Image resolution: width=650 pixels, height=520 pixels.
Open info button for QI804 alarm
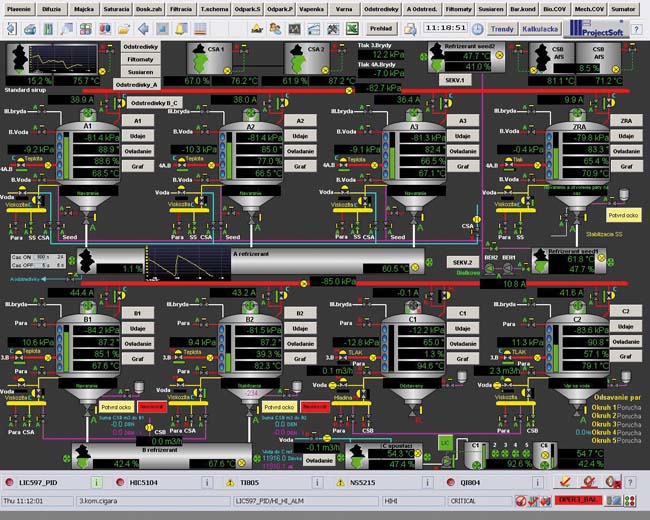[538, 482]
